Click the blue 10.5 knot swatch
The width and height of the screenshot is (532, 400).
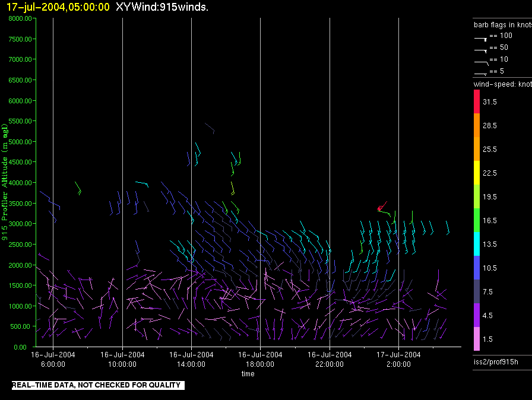[477, 268]
